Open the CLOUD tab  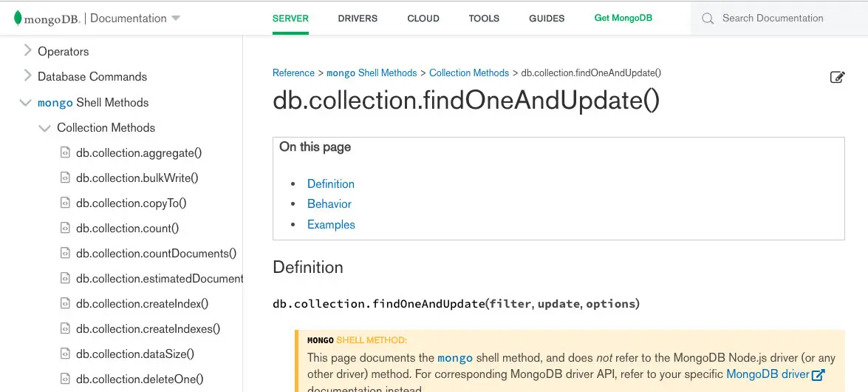[x=423, y=18]
